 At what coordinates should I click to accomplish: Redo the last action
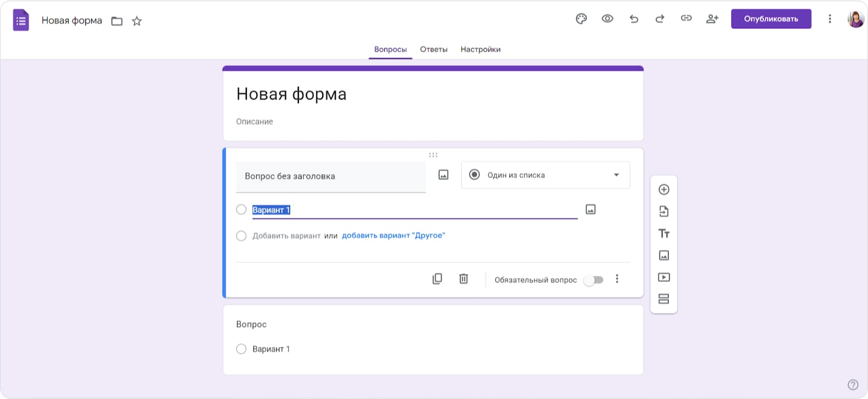[660, 19]
